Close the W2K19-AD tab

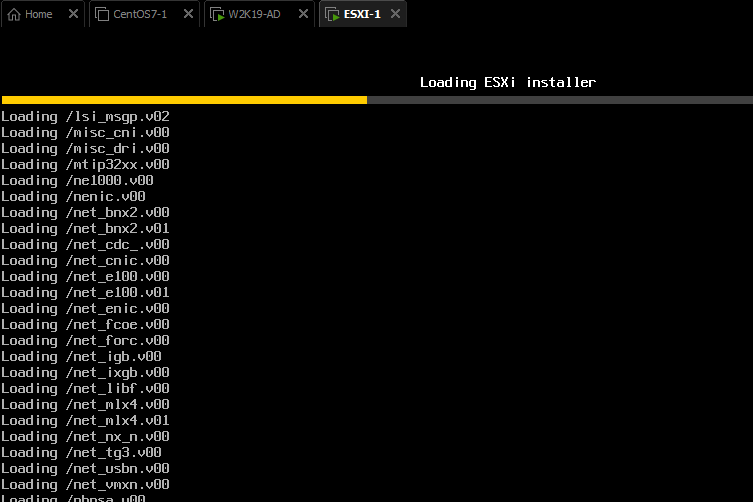(304, 14)
